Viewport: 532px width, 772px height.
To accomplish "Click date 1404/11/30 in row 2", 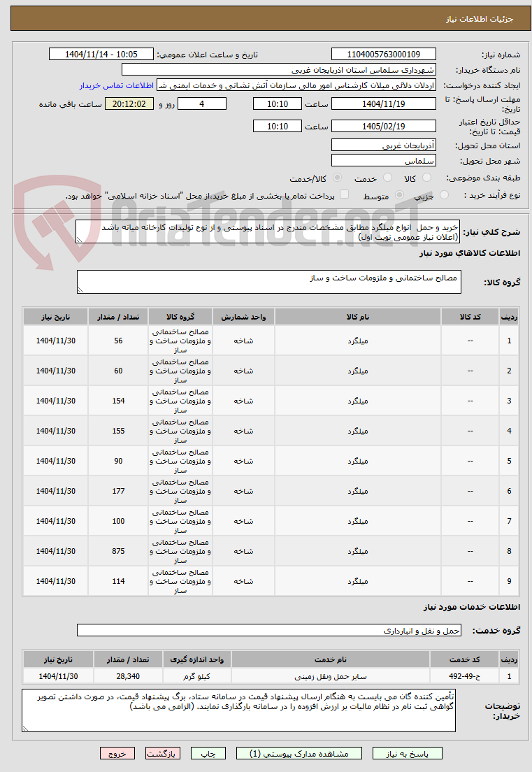I will tap(56, 371).
